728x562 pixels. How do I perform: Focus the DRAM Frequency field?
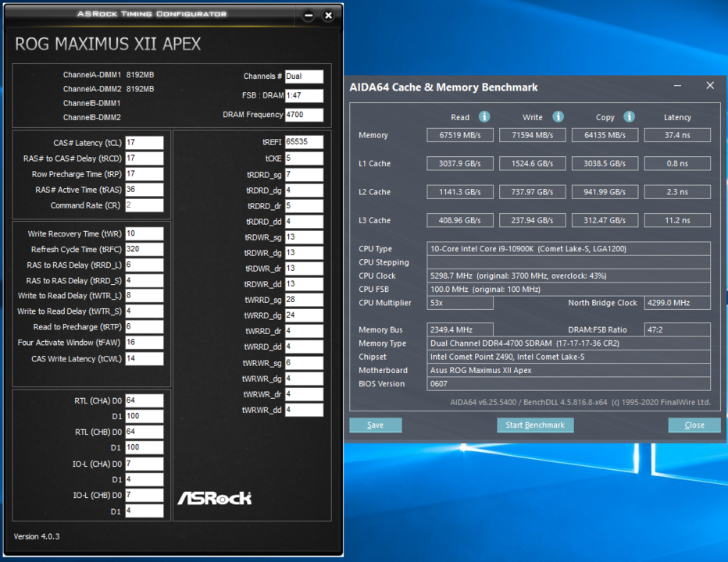[x=304, y=115]
